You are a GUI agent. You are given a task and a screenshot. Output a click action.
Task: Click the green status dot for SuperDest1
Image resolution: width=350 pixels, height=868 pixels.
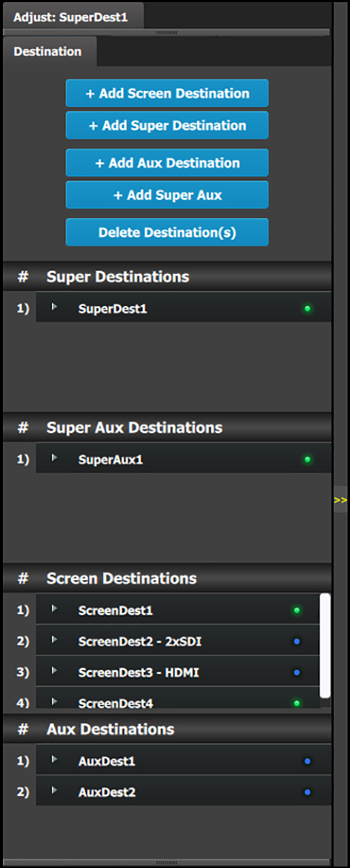click(308, 308)
